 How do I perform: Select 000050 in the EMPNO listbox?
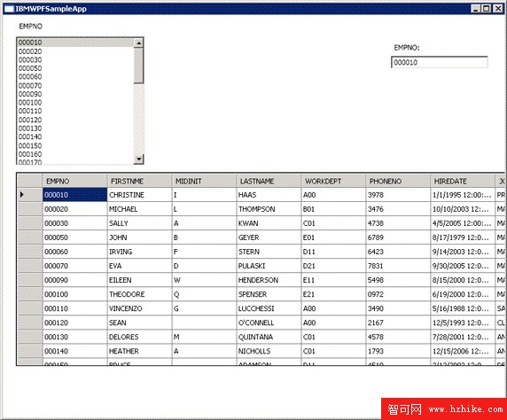pos(75,68)
